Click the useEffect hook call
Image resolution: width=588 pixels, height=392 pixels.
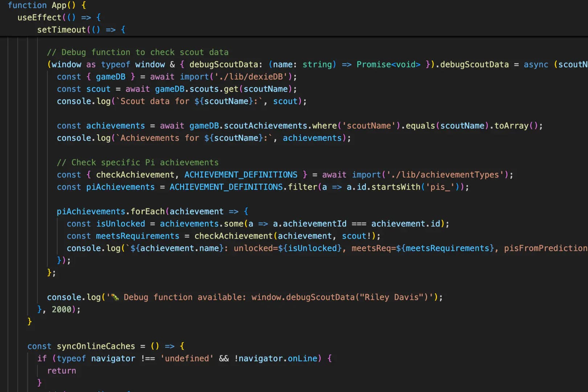39,17
